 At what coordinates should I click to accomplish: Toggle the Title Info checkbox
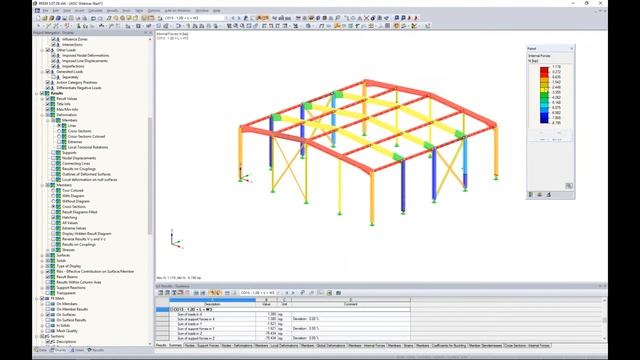click(48, 104)
